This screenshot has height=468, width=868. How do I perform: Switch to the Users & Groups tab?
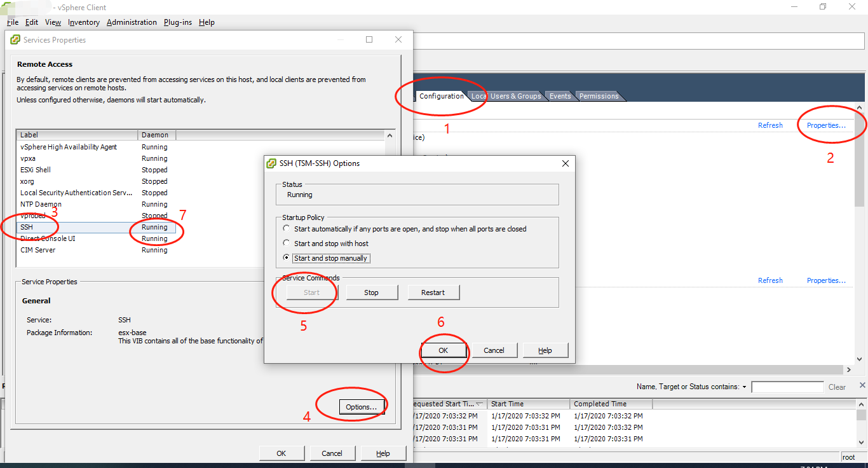click(515, 96)
